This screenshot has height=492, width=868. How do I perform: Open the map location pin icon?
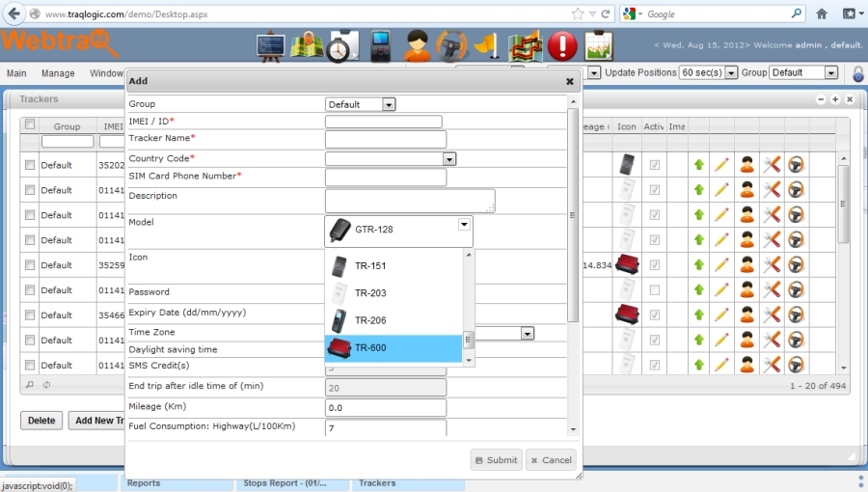click(308, 46)
